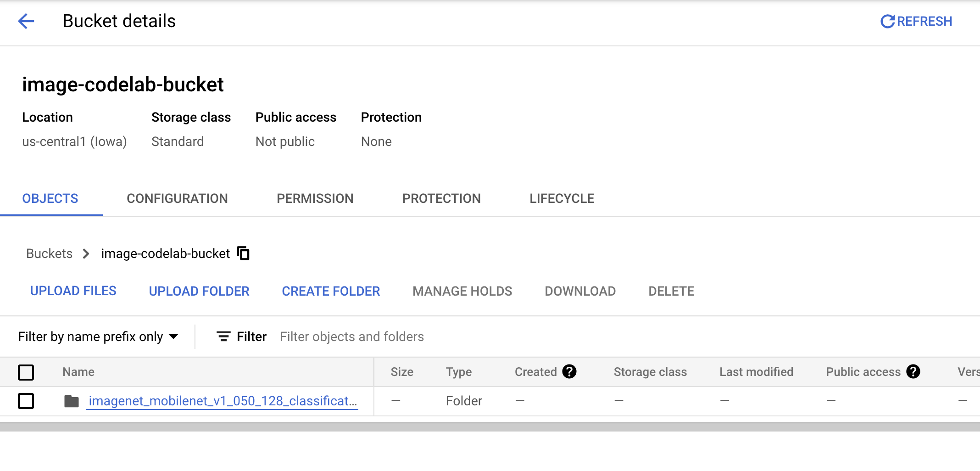Go to the Lifecycle tab

(562, 198)
